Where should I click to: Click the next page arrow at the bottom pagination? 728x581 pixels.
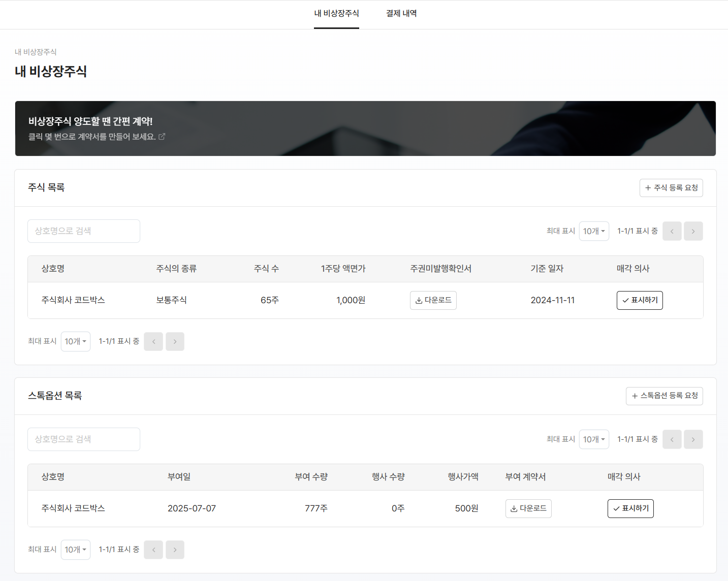point(175,550)
